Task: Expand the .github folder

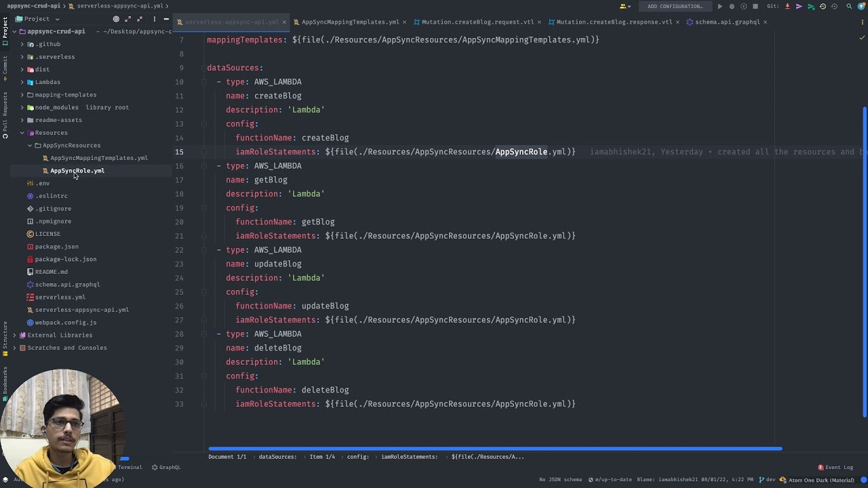Action: pyautogui.click(x=22, y=44)
